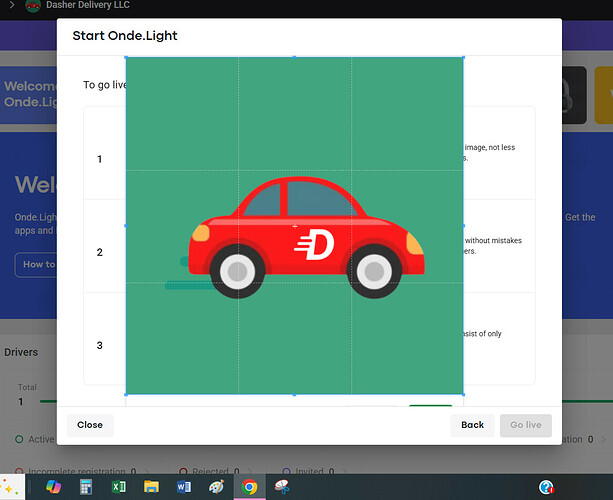Select the bottom-left crop corner handle
The width and height of the screenshot is (613, 500).
(x=126, y=394)
